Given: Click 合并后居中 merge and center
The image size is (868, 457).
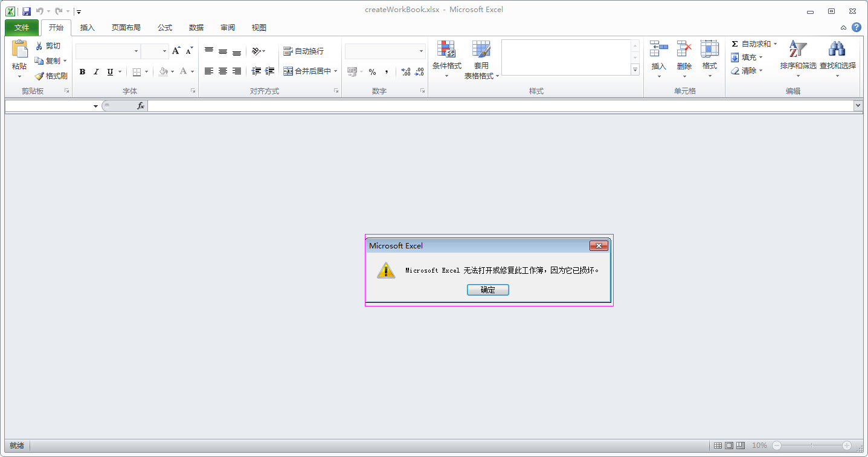Looking at the screenshot, I should pos(307,71).
